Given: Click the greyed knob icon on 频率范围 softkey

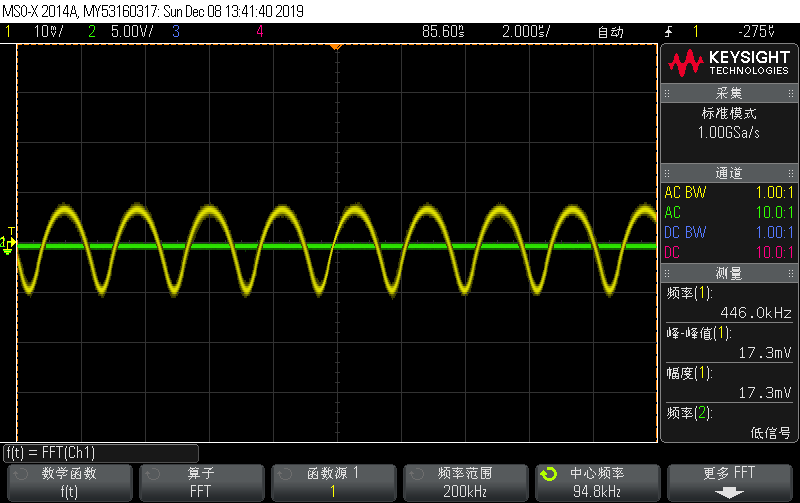Looking at the screenshot, I should click(x=417, y=474).
